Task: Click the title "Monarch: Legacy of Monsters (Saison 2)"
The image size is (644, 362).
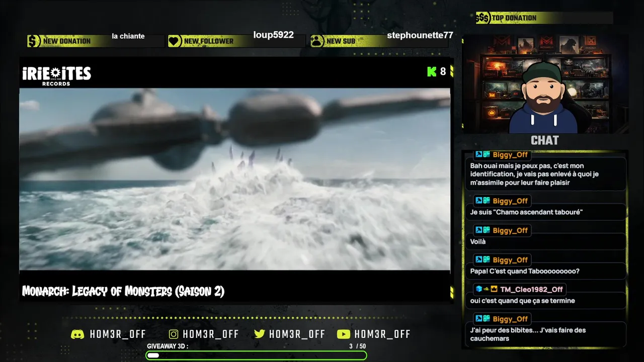Action: 123,291
